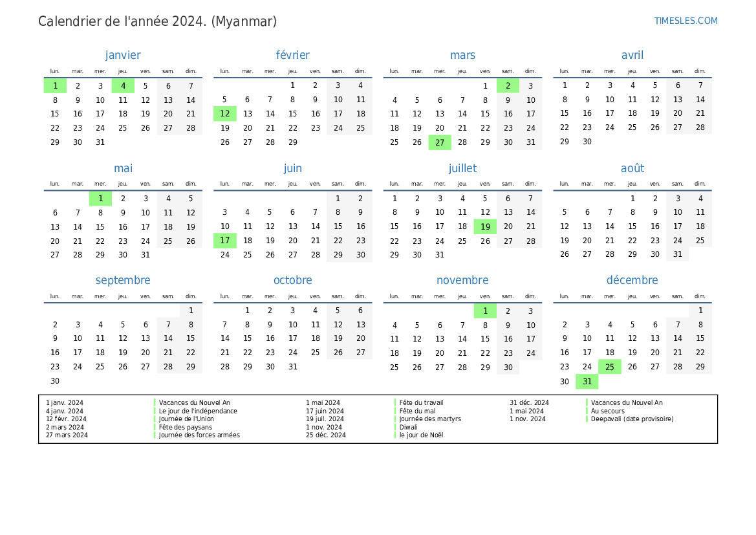Viewport: 756px width, 535px height.
Task: Open the TIMESLES.COM link
Action: (686, 21)
